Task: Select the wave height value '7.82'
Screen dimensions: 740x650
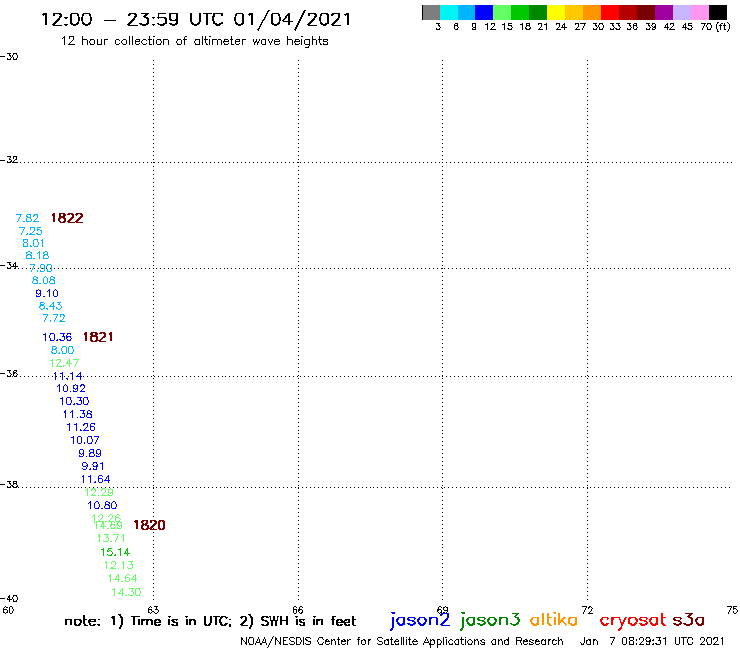Action: 27,218
